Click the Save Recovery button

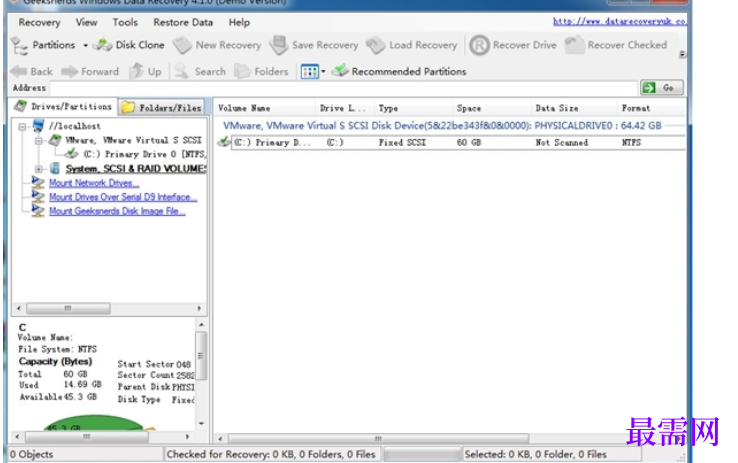click(x=314, y=45)
